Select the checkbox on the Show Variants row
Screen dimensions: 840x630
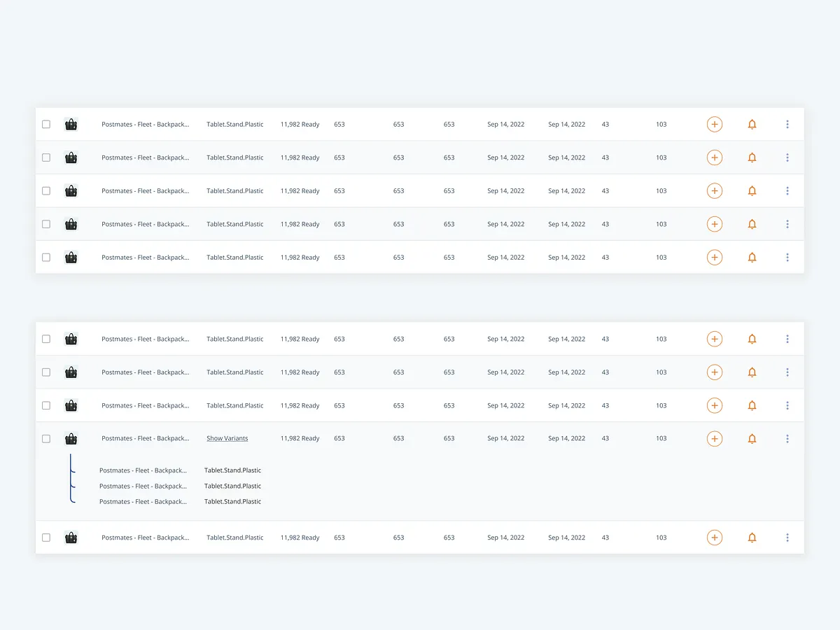(x=46, y=438)
